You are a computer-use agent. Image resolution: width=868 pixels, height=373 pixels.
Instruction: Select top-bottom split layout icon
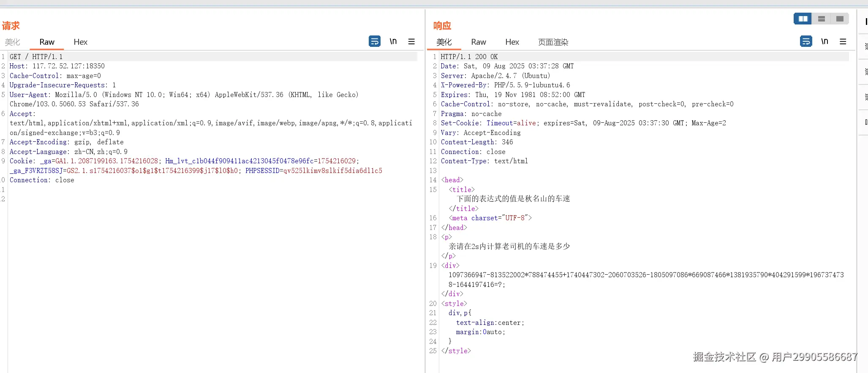pyautogui.click(x=821, y=19)
